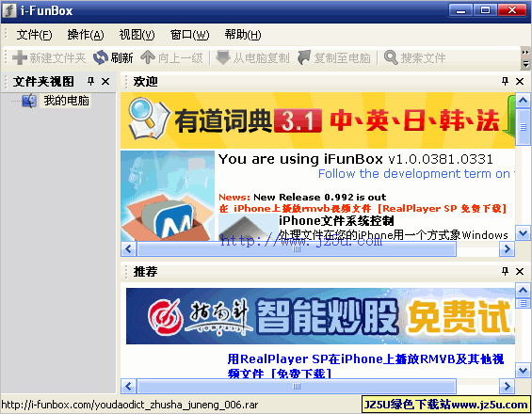
Task: Select 我的电脑 tree item
Action: (x=66, y=101)
